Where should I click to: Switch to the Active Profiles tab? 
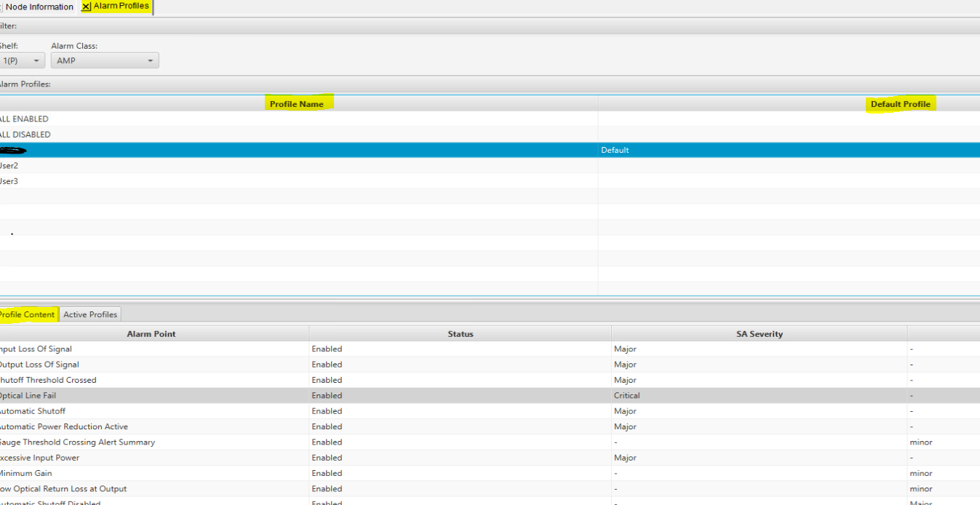(89, 314)
